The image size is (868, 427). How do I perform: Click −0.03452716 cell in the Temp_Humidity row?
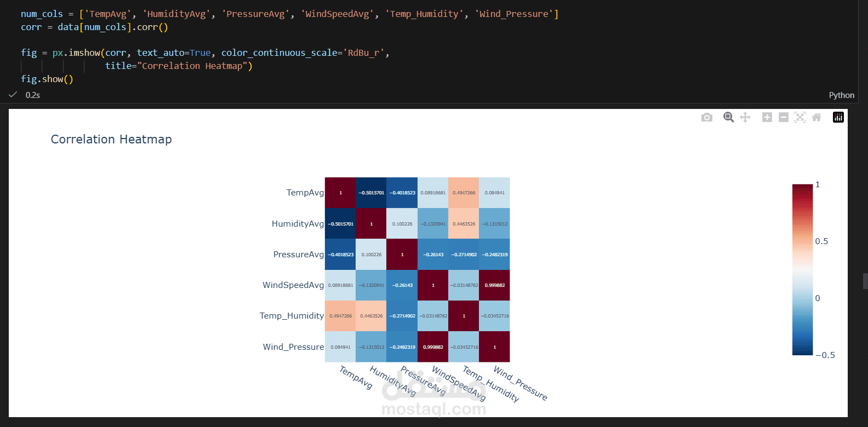pyautogui.click(x=494, y=316)
